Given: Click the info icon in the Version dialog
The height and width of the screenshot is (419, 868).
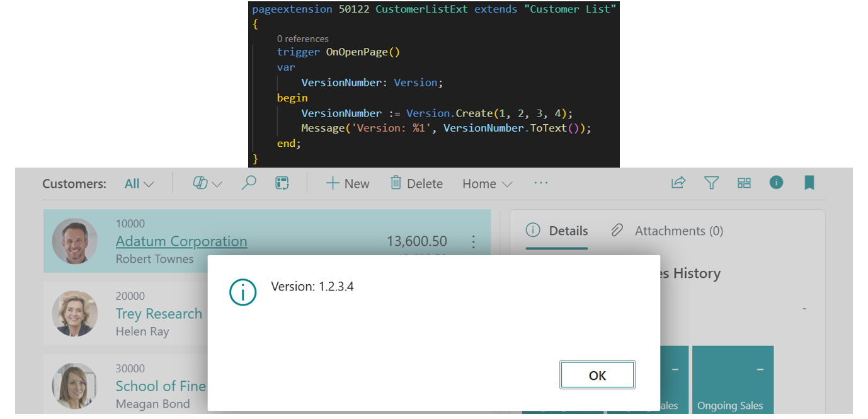Looking at the screenshot, I should pos(243,292).
